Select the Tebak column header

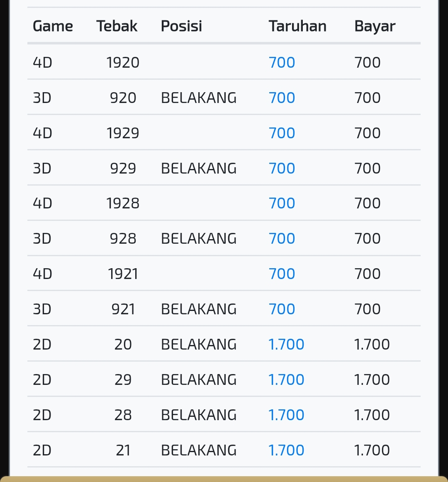[x=117, y=26]
